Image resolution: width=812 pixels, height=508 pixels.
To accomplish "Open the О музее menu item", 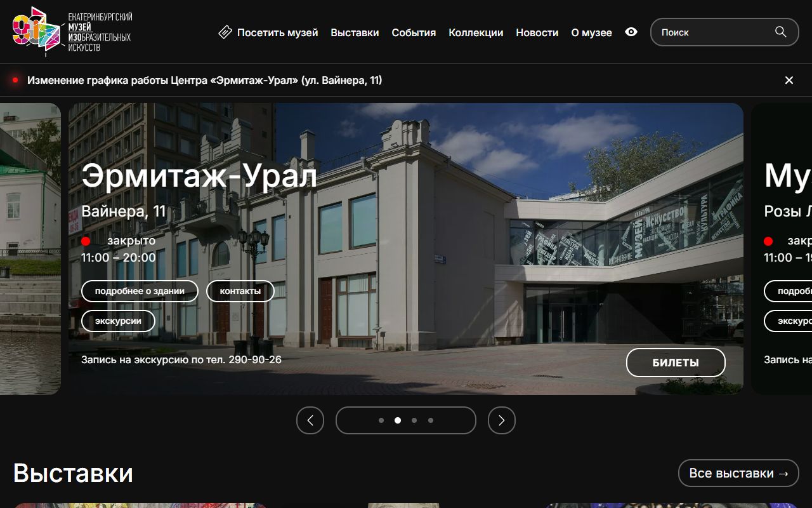I will (x=592, y=32).
